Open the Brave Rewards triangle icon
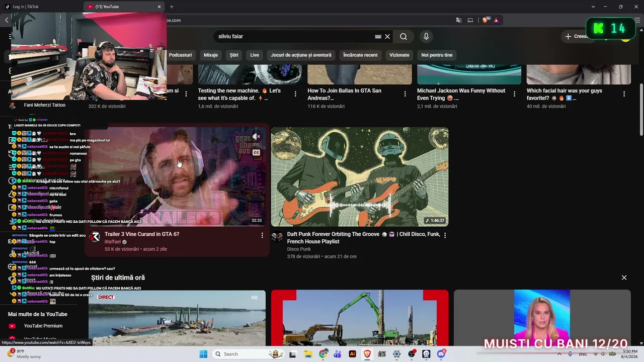 click(x=496, y=20)
